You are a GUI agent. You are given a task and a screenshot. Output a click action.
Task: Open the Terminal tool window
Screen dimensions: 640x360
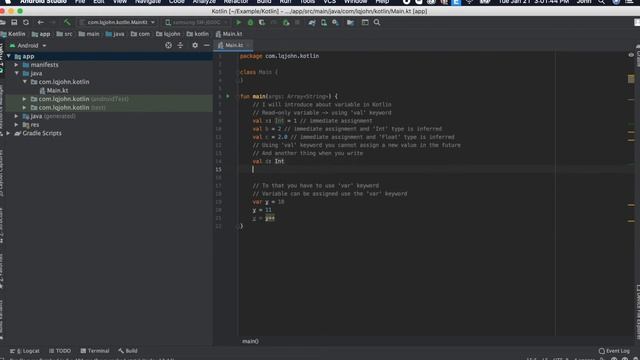point(95,351)
